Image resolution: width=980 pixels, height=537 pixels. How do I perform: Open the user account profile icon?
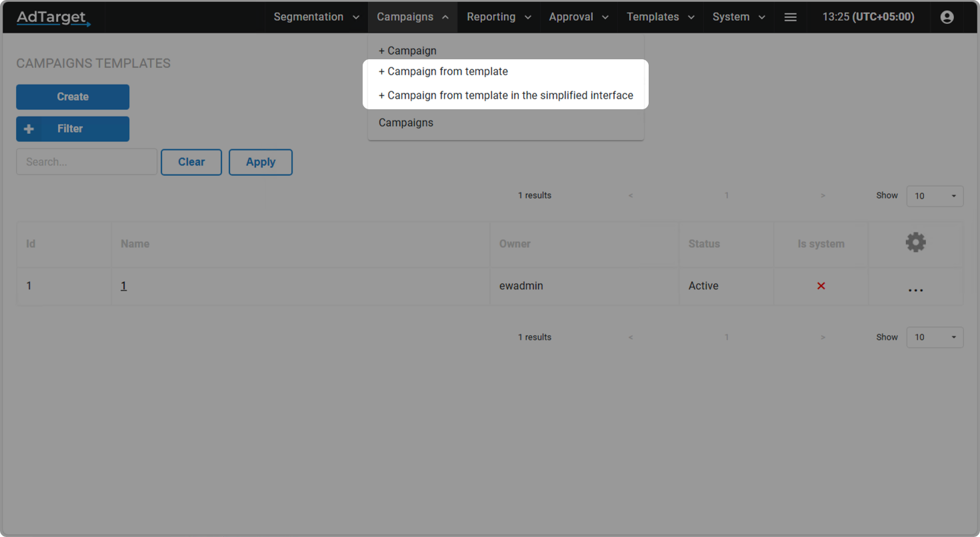pos(947,17)
